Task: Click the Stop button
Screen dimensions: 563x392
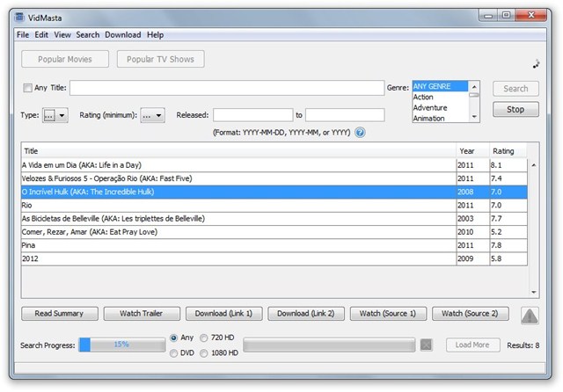Action: tap(515, 109)
